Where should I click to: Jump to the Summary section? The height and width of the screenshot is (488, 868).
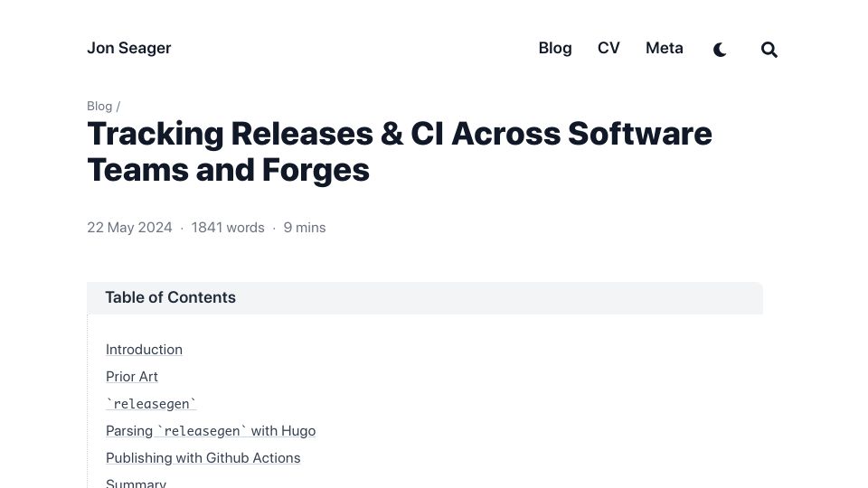pyautogui.click(x=136, y=483)
